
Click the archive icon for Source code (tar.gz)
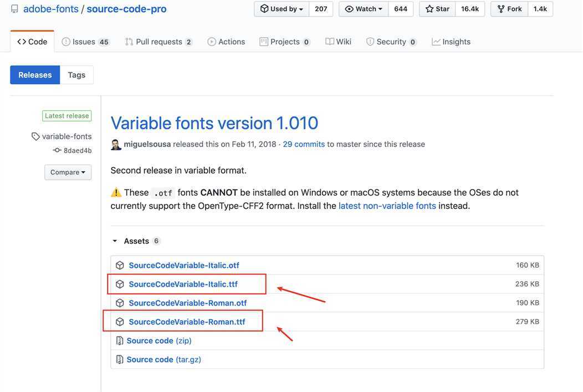coord(120,360)
